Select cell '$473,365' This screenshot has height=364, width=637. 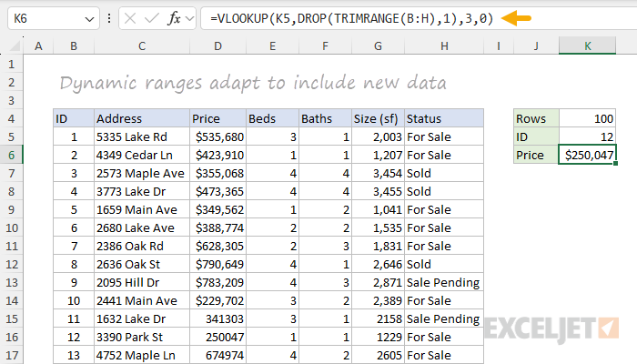point(217,191)
